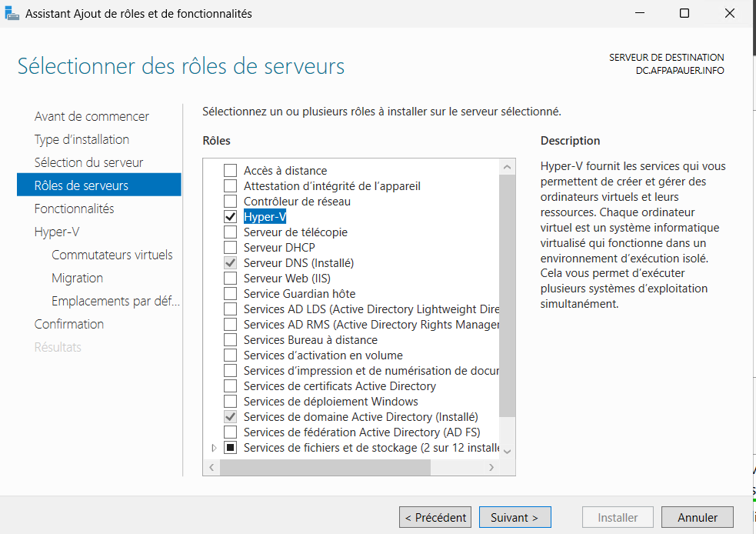756x534 pixels.
Task: Go to Sélection du serveur step
Action: point(88,162)
